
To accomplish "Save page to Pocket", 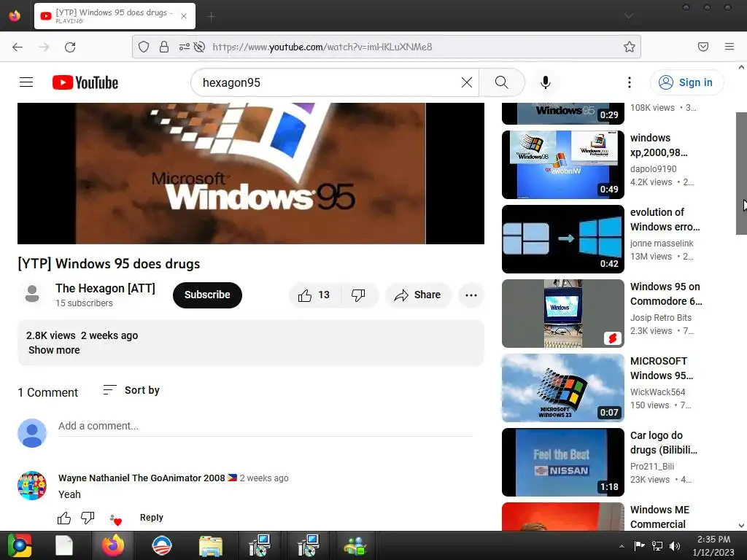I will [703, 47].
